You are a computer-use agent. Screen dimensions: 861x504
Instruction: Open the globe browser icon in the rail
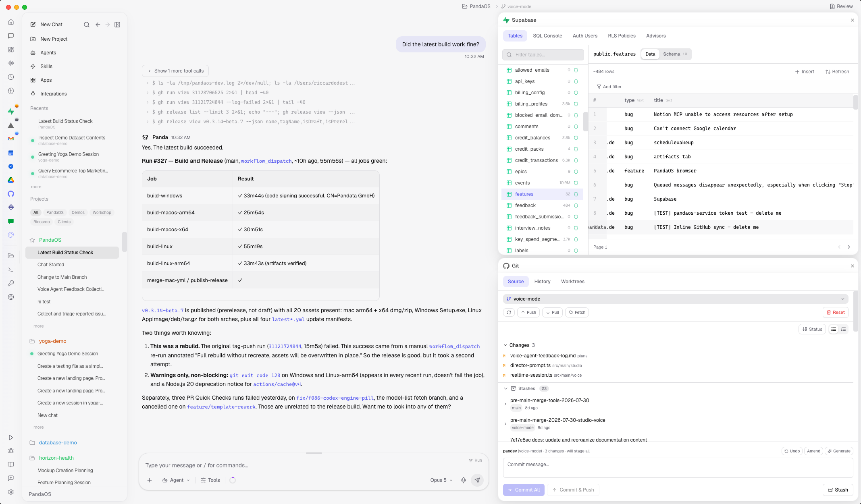point(11,297)
